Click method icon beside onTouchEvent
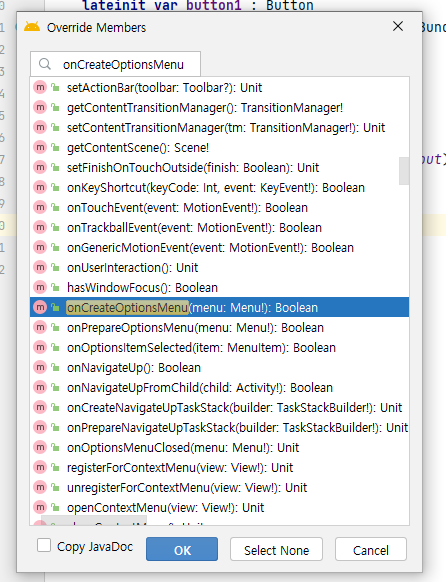The image size is (446, 582). [x=40, y=207]
